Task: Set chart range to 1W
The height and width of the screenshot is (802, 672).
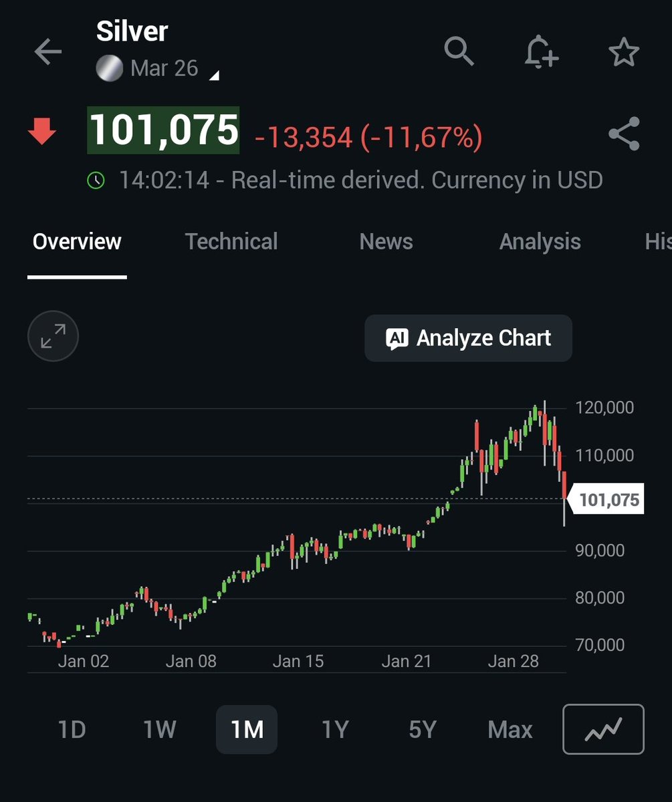Action: click(159, 730)
